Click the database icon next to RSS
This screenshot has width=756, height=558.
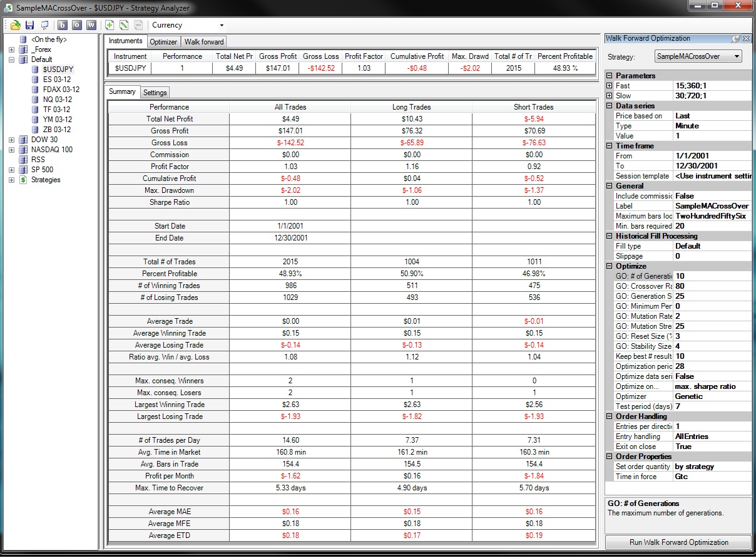click(x=24, y=160)
